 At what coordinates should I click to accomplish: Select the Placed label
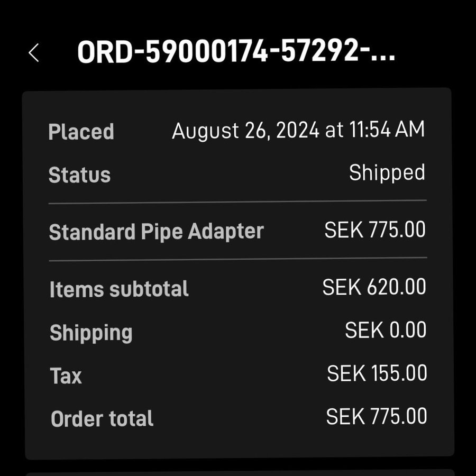point(81,132)
